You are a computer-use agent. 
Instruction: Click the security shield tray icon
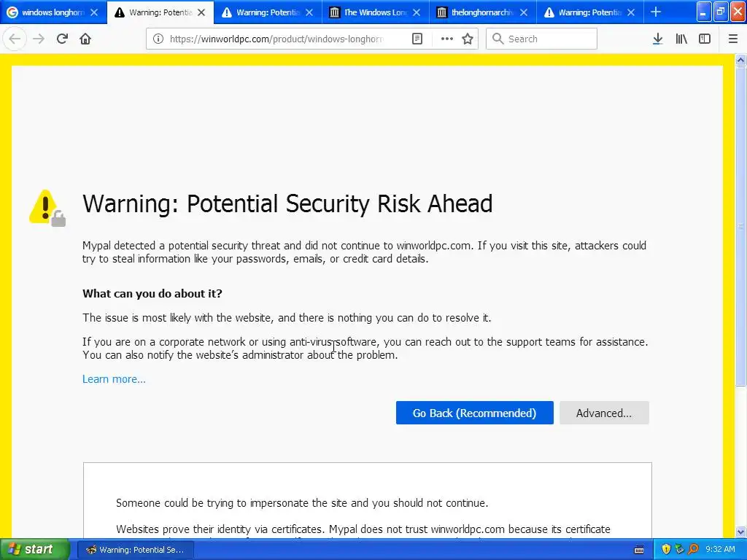tap(666, 550)
